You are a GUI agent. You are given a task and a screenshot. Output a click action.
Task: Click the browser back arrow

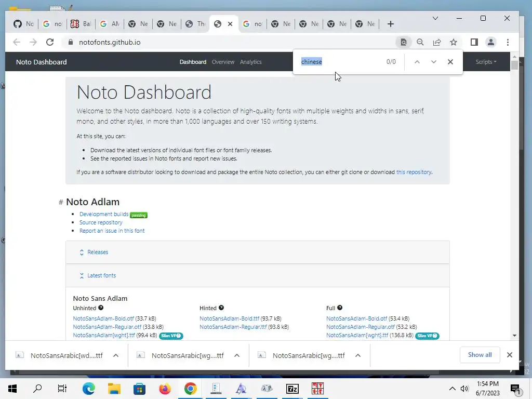(x=17, y=42)
